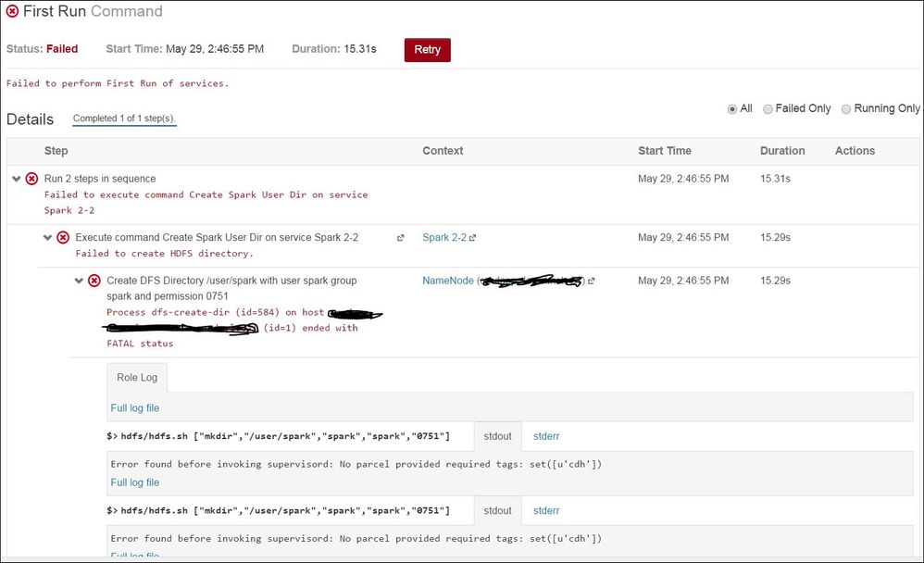924x563 pixels.
Task: Click the Duration column header
Action: pos(782,150)
